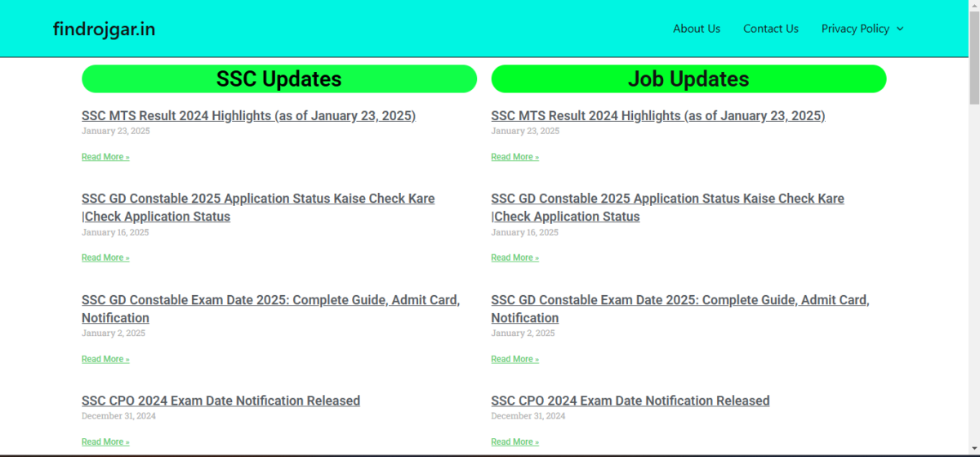Image resolution: width=980 pixels, height=457 pixels.
Task: Open SSC MTS Result 2024 Highlights under Job Updates
Action: (x=657, y=116)
